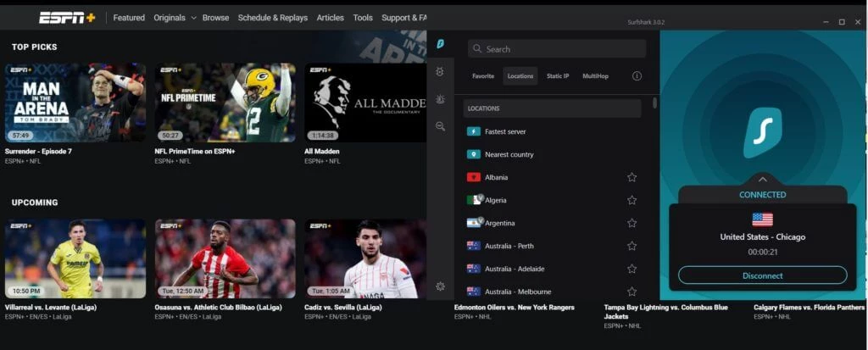The width and height of the screenshot is (868, 350).
Task: Open the Articles section
Action: click(330, 18)
